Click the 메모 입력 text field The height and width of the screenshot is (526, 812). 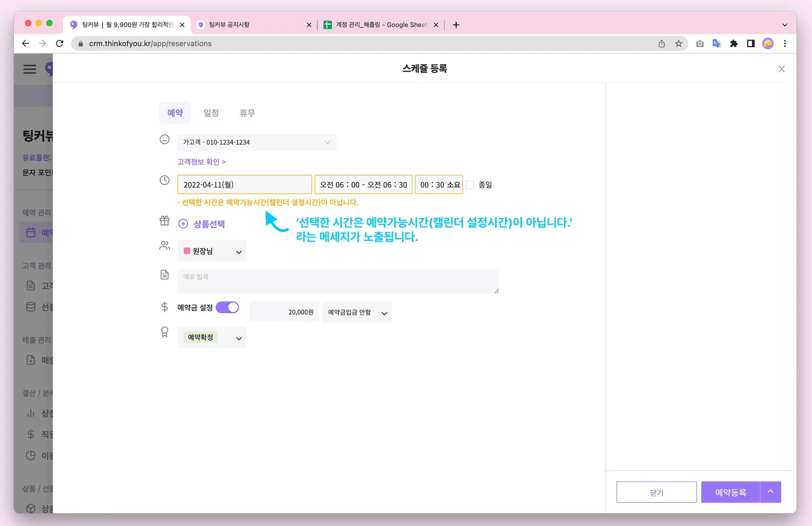coord(338,281)
